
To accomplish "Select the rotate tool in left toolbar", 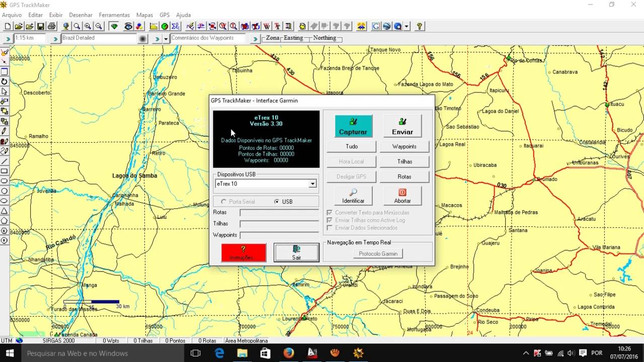I will pos(5,81).
